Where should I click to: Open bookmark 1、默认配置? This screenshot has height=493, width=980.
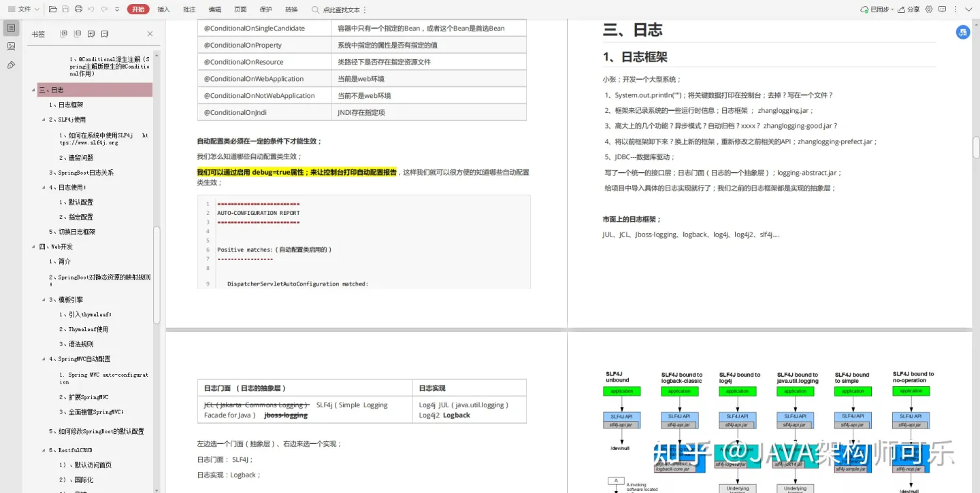point(76,203)
